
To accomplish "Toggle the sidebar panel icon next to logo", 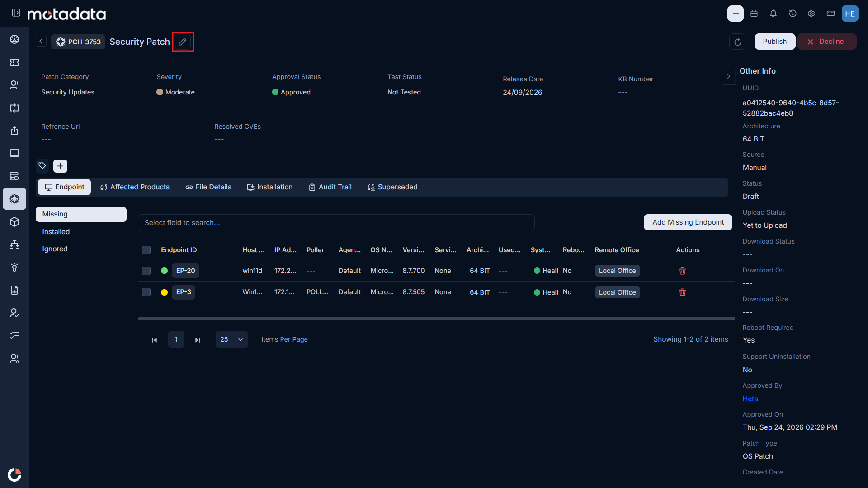I will [x=16, y=13].
